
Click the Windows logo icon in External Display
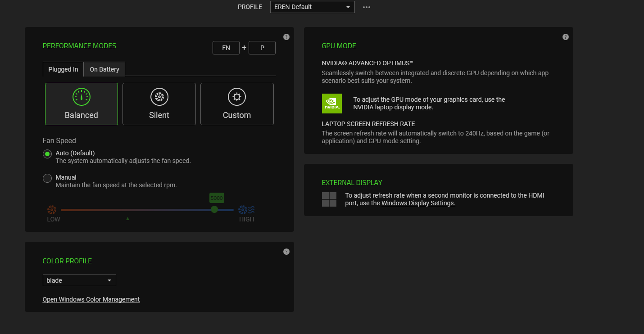click(x=329, y=199)
